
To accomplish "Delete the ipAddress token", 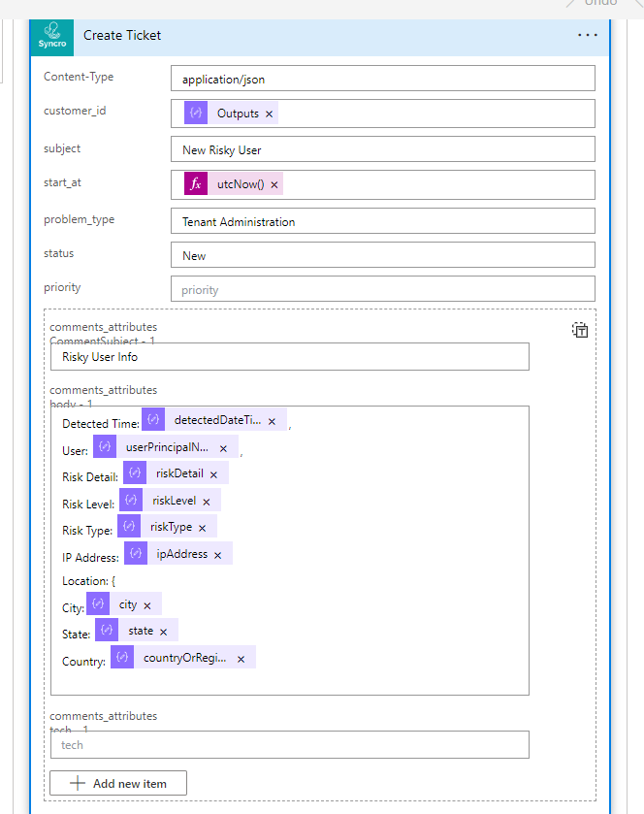I will 217,555.
